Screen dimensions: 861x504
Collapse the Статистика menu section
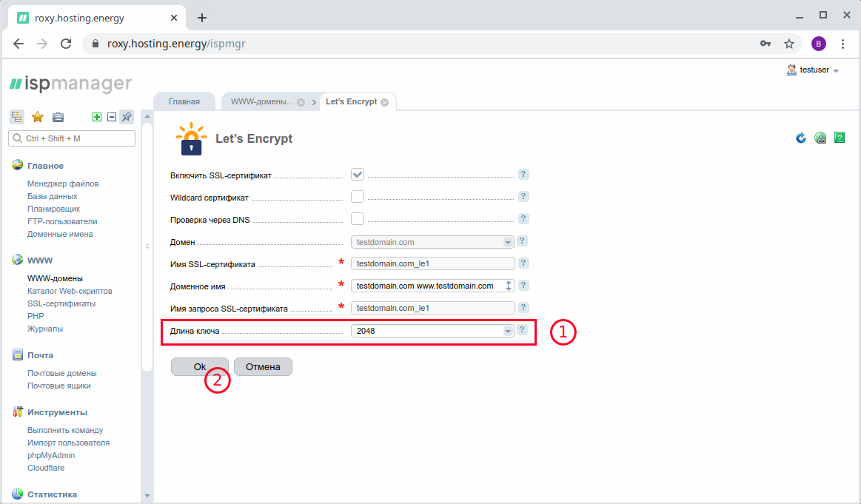pyautogui.click(x=52, y=494)
